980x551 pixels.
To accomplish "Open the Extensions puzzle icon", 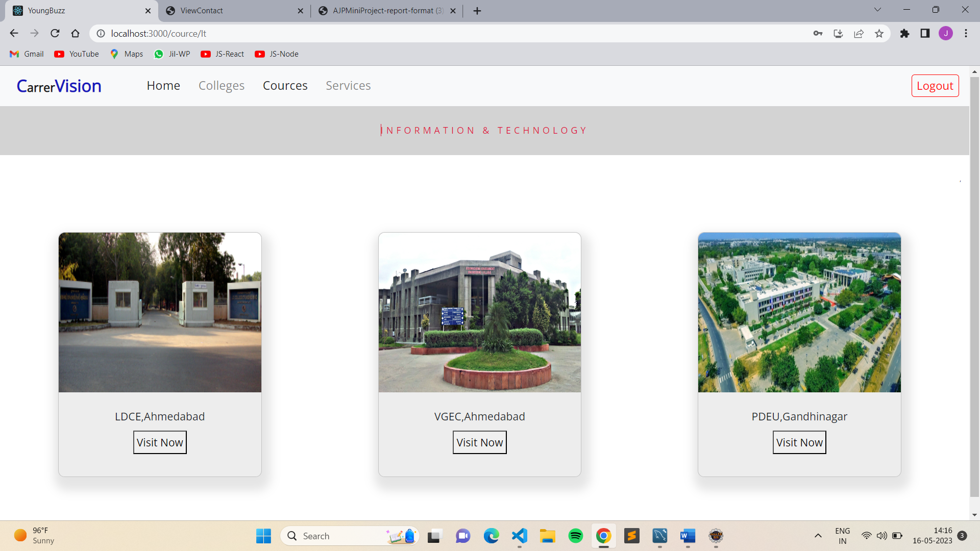I will pyautogui.click(x=904, y=33).
